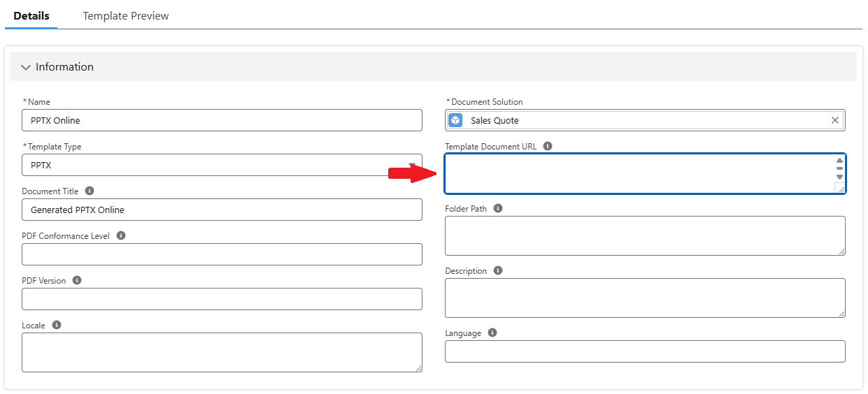This screenshot has height=394, width=868.
Task: Click info icon next to Document Title
Action: tap(90, 191)
